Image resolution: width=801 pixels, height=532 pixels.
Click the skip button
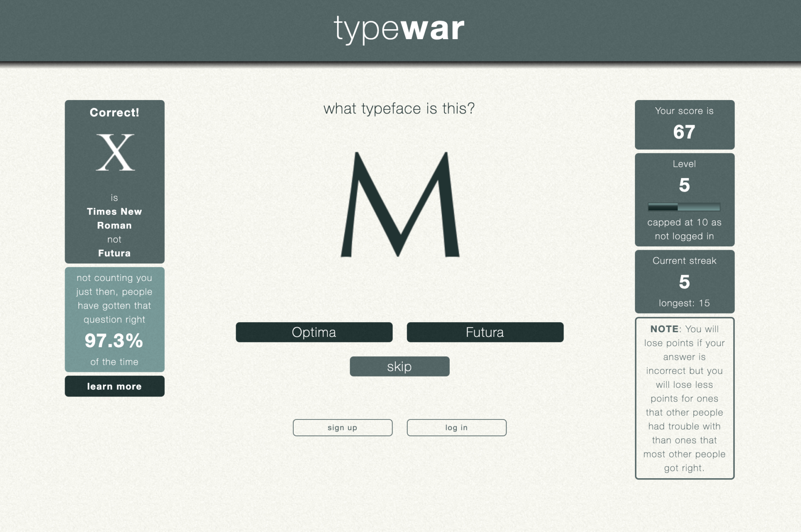399,366
